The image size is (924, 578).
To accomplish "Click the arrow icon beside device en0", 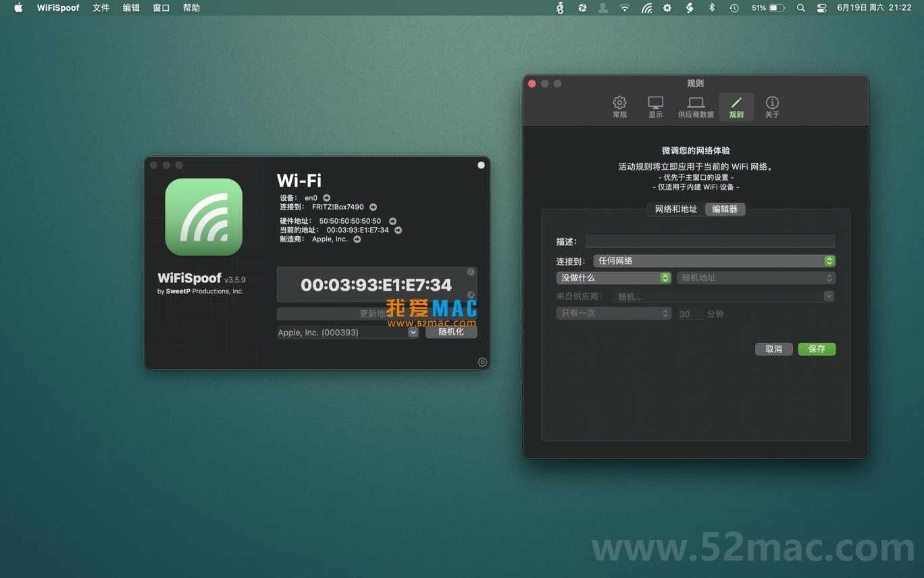I will coord(326,197).
